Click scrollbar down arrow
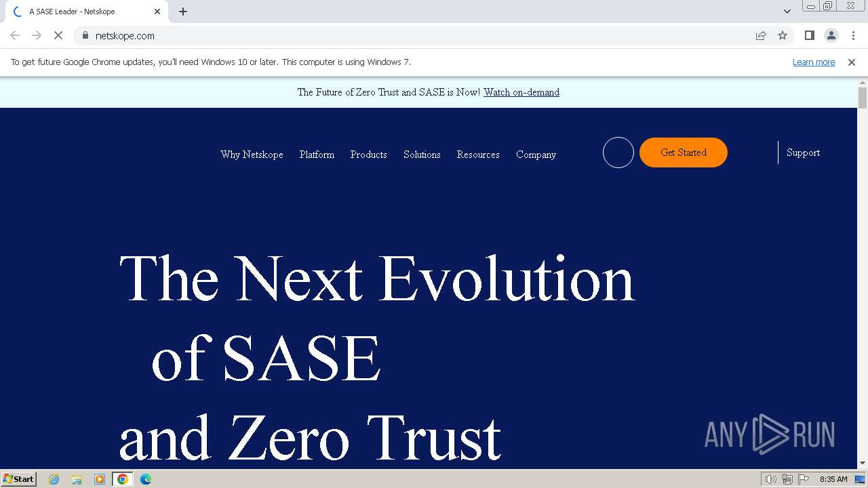 point(863,464)
